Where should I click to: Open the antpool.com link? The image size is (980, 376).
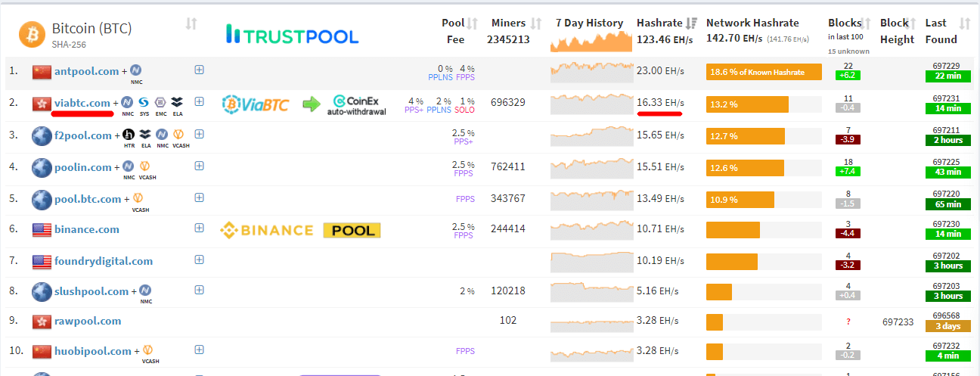87,71
